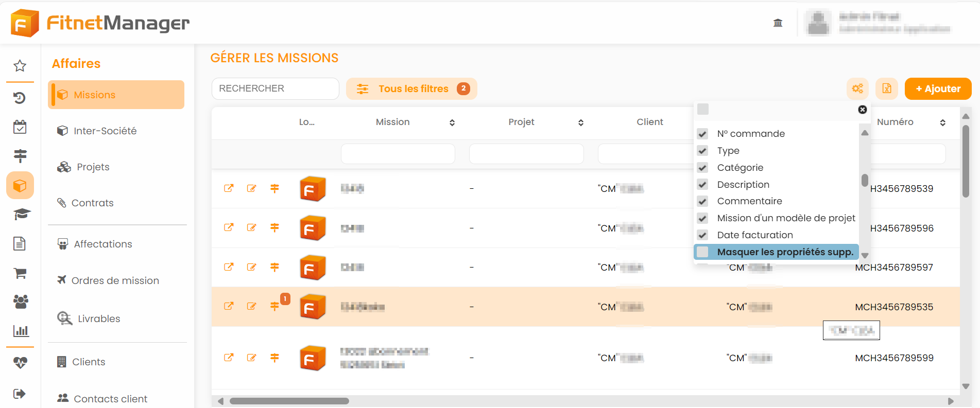Open Tous les filtres panel
Image resolution: width=980 pixels, height=408 pixels.
411,88
